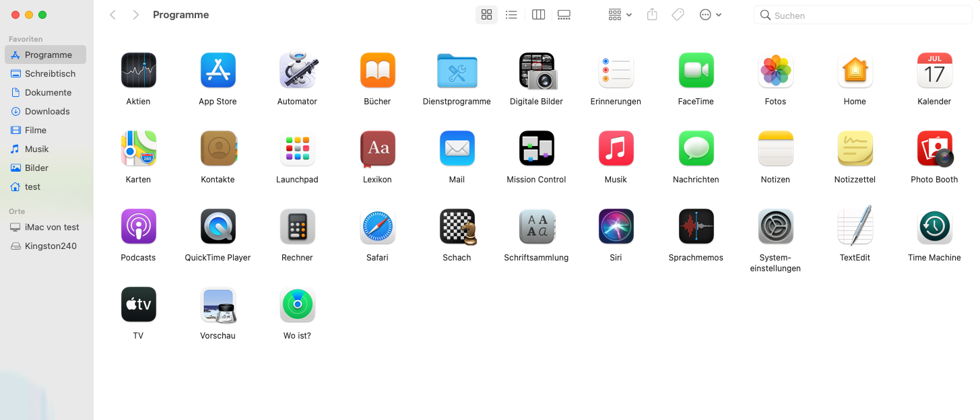Click the Vorschau app icon

pos(218,305)
